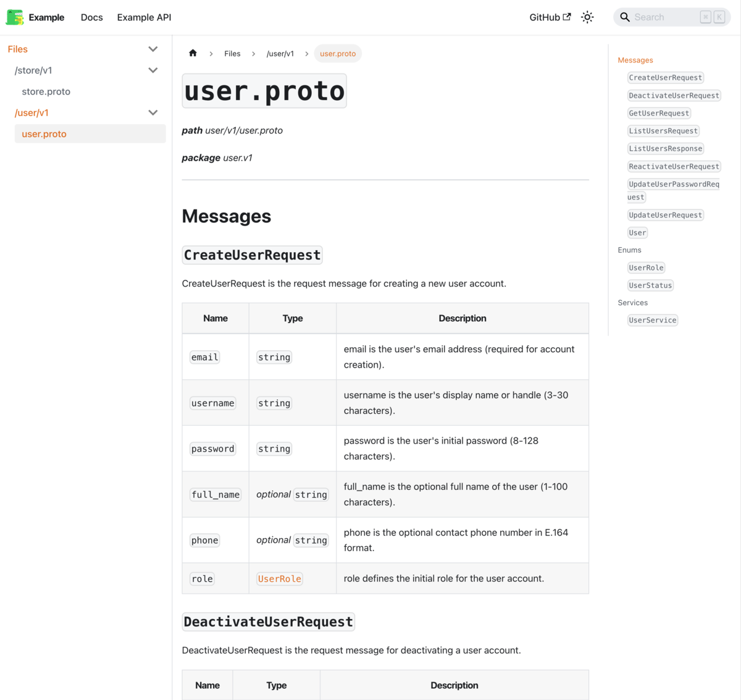Open search via the magnifier icon
The height and width of the screenshot is (700, 741).
coord(624,17)
